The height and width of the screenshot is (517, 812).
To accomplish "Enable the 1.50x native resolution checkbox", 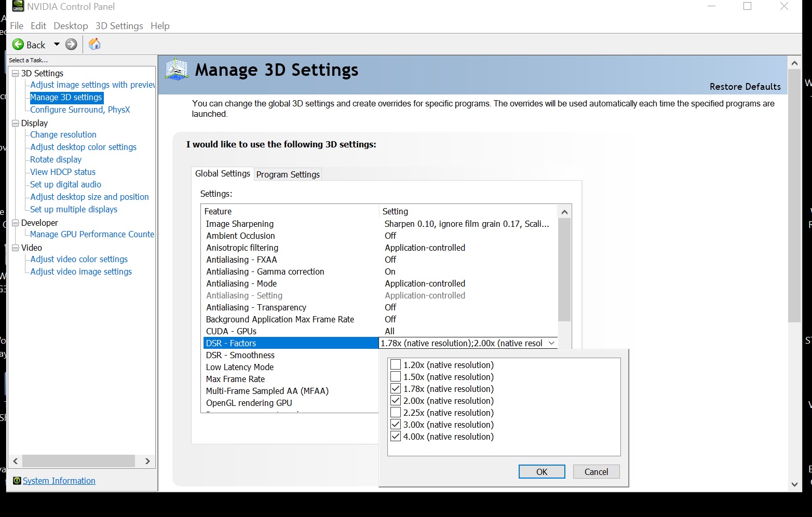I will (396, 377).
